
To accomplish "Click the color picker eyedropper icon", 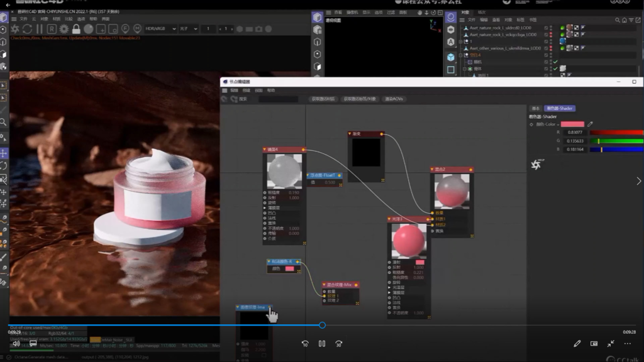I will pyautogui.click(x=590, y=124).
